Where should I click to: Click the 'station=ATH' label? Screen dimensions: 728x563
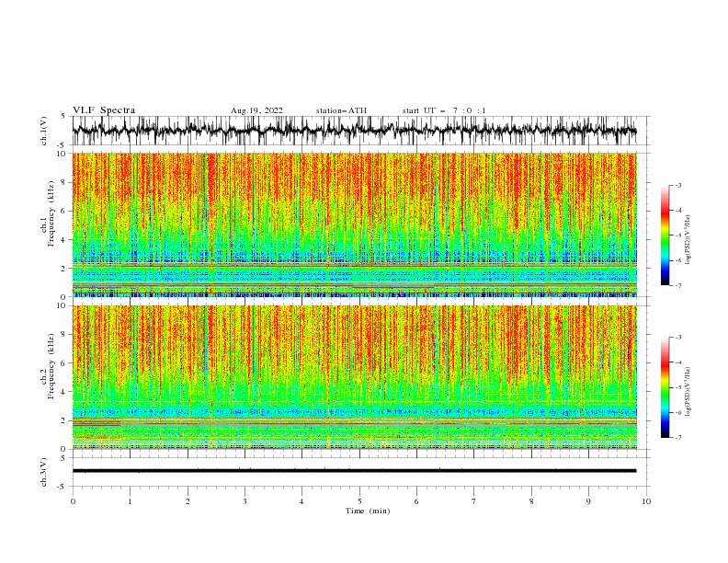pos(341,110)
